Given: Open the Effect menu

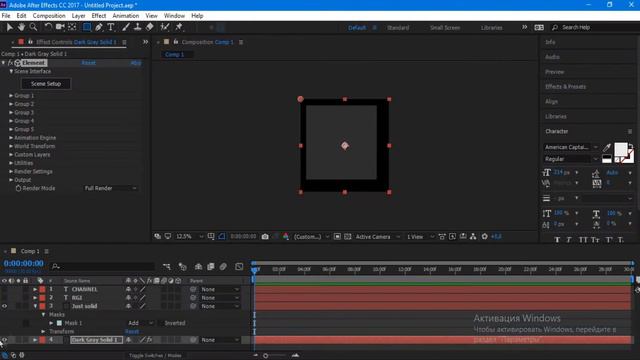Looking at the screenshot, I should click(x=99, y=16).
